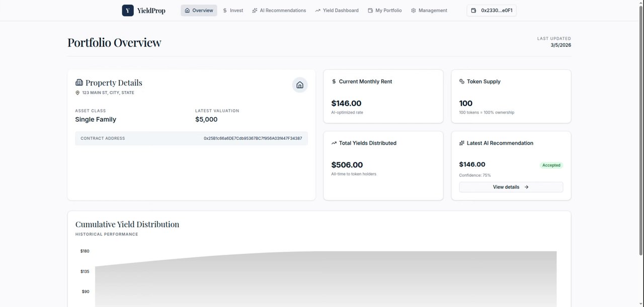
Task: Select the Overview tab
Action: click(199, 11)
